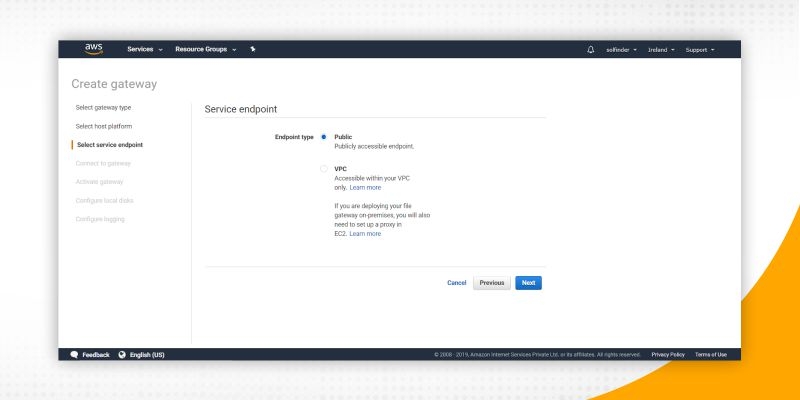
Task: Go to Select gateway type step
Action: [x=104, y=107]
